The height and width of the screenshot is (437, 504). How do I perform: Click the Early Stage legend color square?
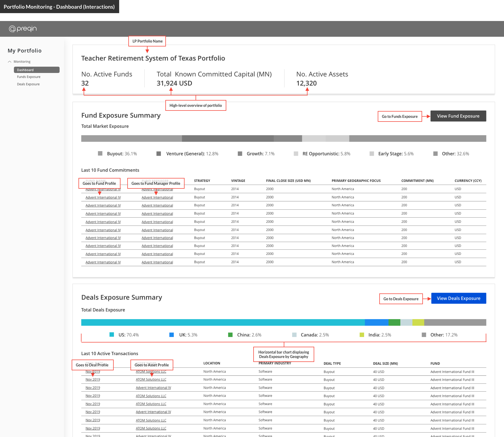coord(372,154)
